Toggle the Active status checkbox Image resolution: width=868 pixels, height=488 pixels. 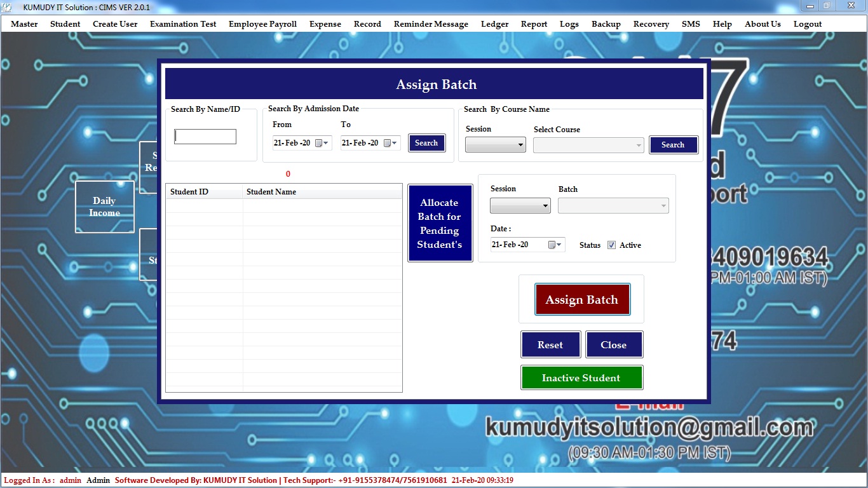(611, 245)
